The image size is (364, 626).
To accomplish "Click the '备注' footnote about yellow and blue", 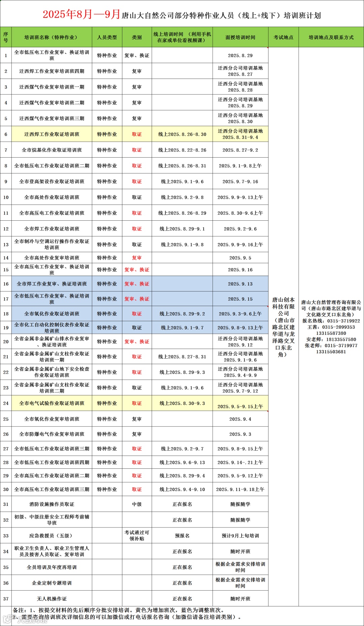I will [x=118, y=610].
